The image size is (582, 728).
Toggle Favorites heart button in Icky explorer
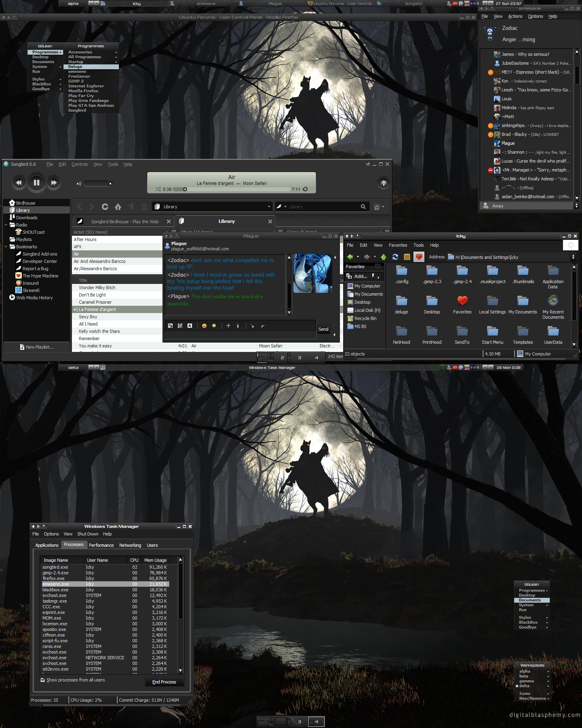point(419,257)
